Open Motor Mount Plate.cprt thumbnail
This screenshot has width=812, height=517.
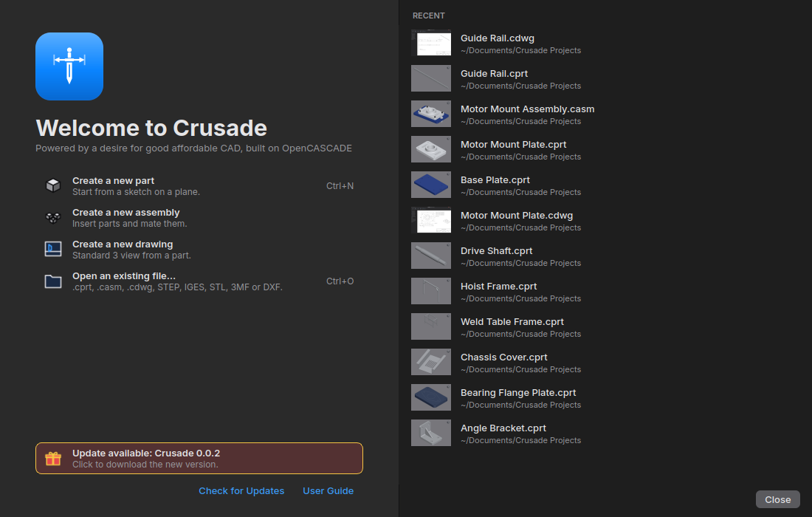point(431,149)
